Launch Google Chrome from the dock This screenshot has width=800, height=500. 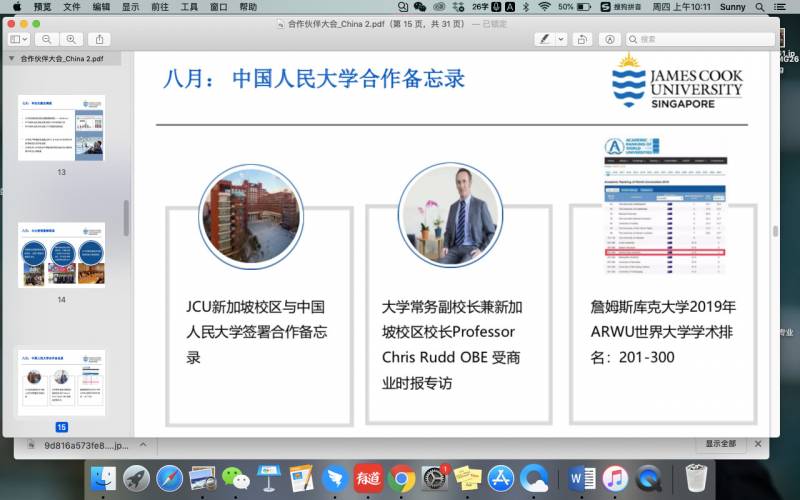[402, 478]
